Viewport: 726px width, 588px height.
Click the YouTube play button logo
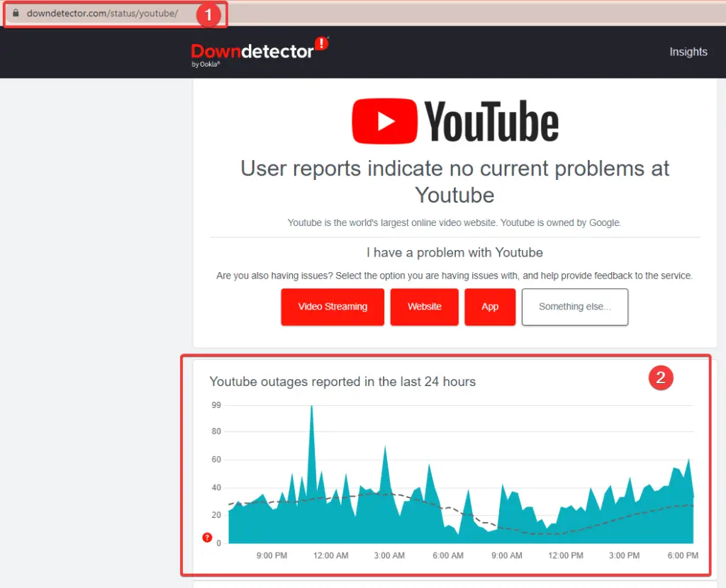click(384, 121)
